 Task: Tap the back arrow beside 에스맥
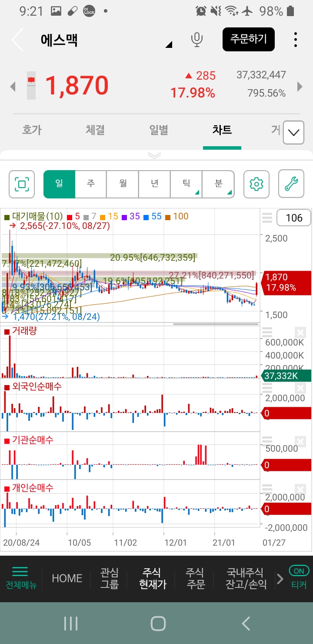(17, 40)
